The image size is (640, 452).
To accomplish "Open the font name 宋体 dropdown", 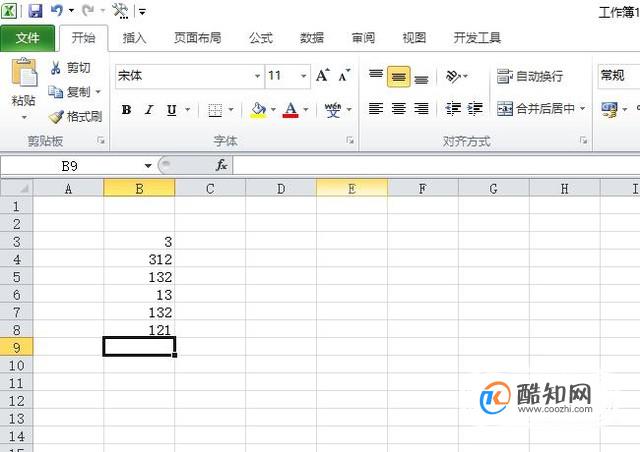I will pos(258,76).
